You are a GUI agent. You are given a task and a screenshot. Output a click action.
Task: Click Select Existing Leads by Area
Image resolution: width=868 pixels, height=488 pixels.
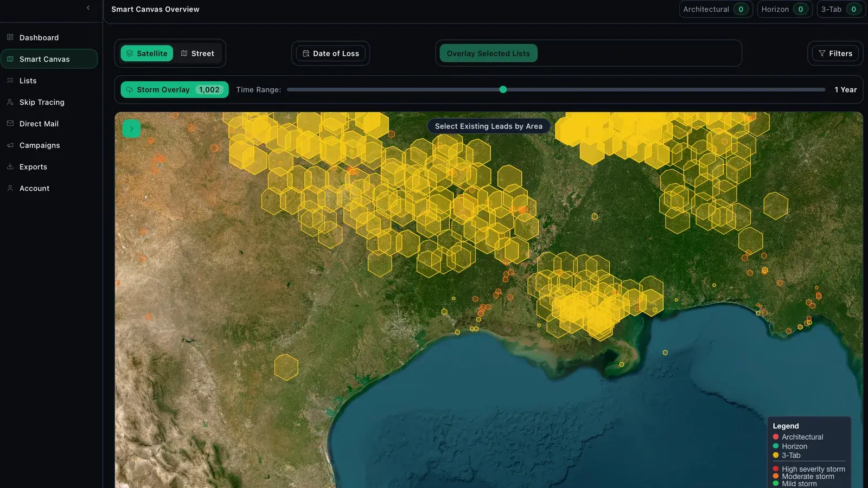[489, 126]
